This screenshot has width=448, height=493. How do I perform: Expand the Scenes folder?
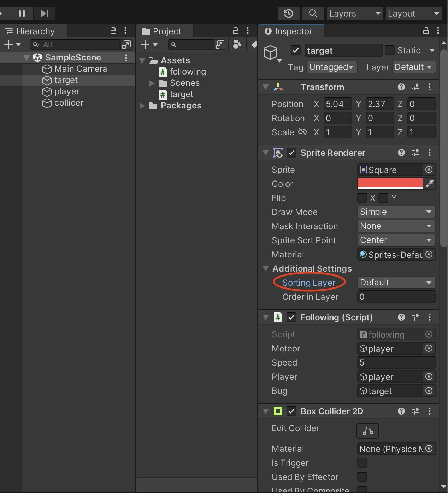pos(152,83)
